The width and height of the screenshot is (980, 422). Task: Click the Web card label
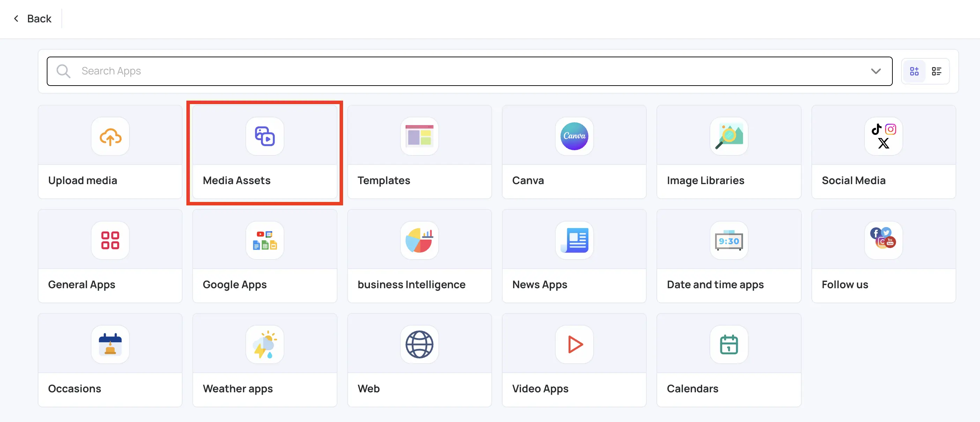(369, 388)
